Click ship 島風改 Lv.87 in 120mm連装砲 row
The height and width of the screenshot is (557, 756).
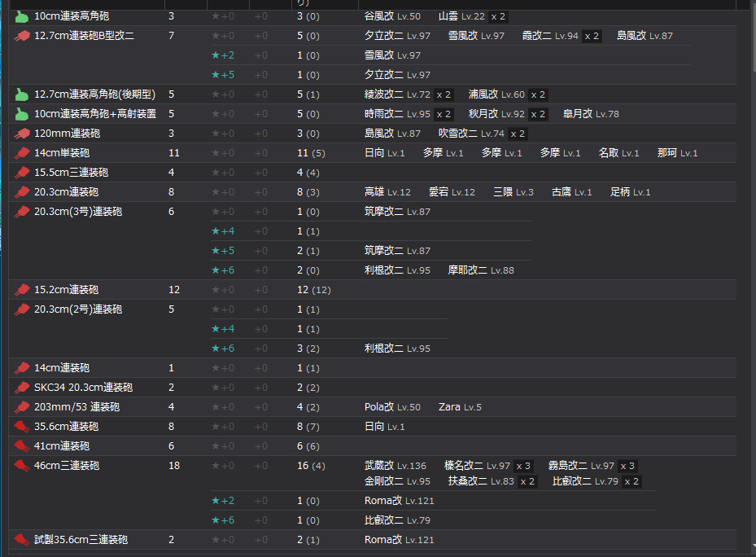(392, 134)
